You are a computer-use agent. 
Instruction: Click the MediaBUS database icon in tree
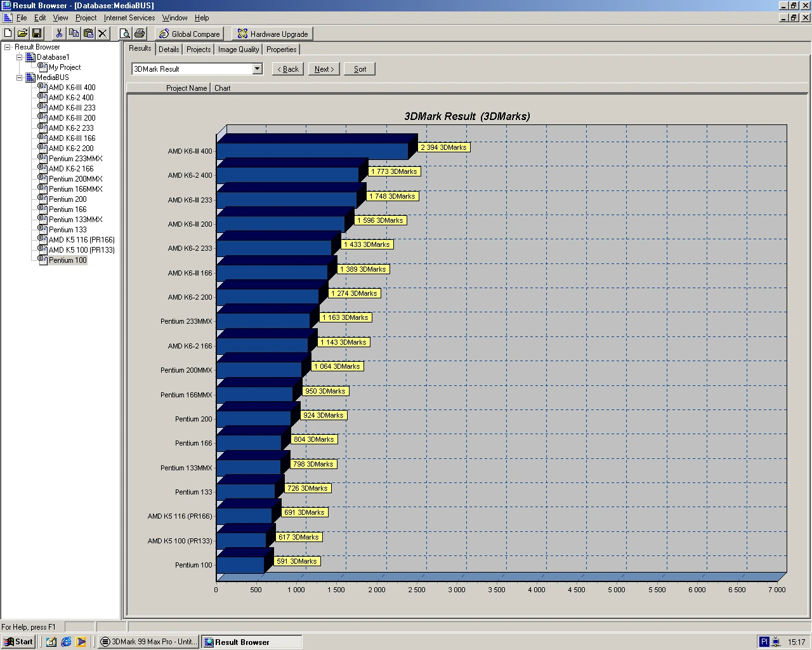(30, 77)
